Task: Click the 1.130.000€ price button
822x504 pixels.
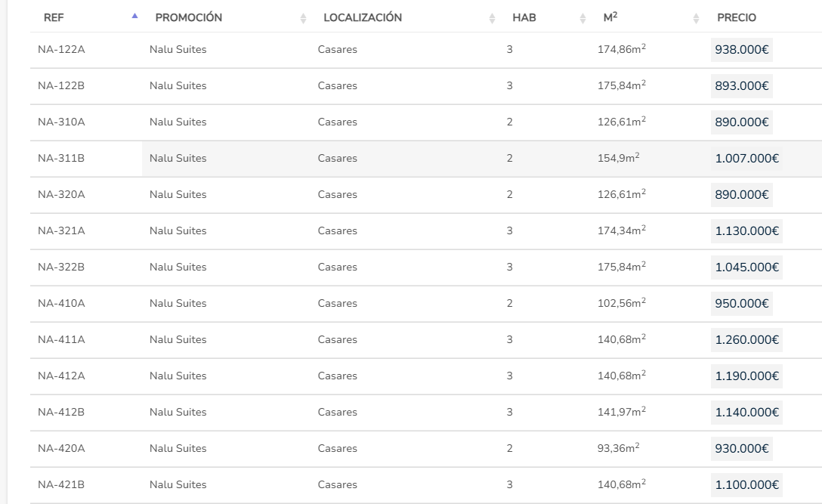Action: click(747, 231)
